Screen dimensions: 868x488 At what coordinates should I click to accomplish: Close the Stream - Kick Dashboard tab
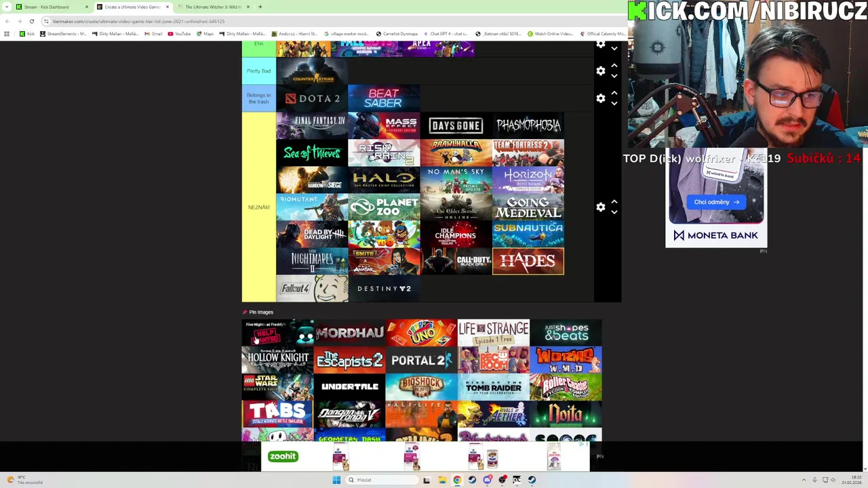[86, 7]
